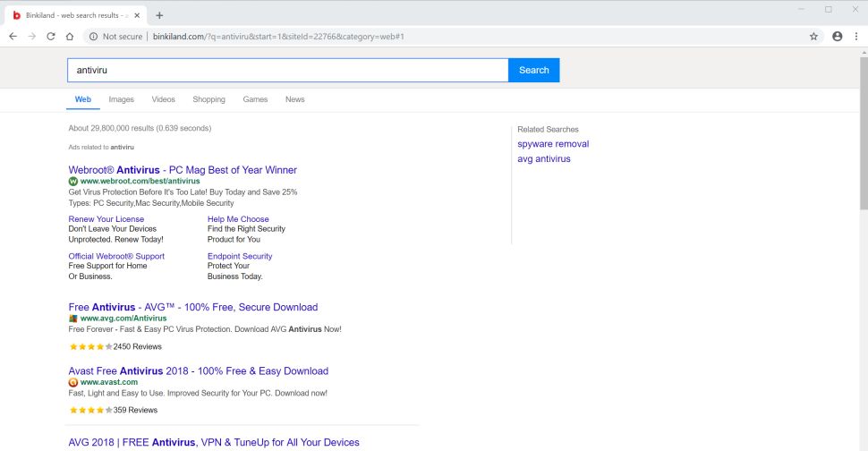868x451 pixels.
Task: Click Free Forever Fast & Easy description
Action: pos(205,329)
